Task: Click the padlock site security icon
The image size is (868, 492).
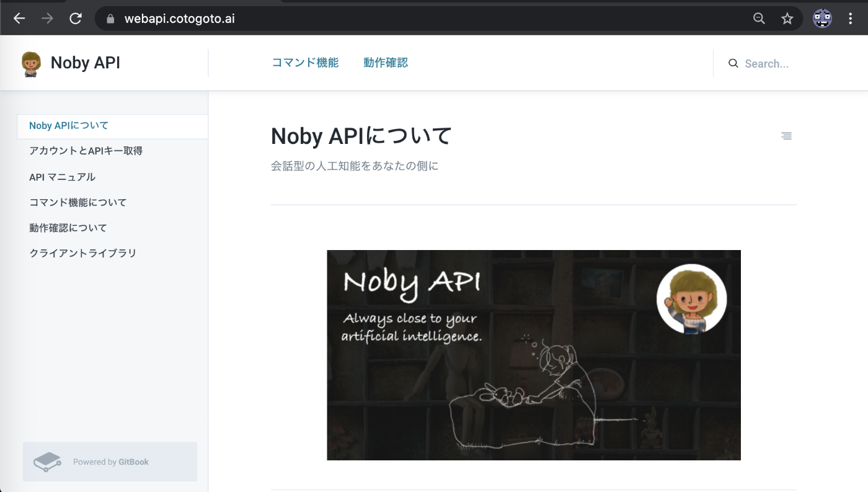Action: pyautogui.click(x=111, y=19)
